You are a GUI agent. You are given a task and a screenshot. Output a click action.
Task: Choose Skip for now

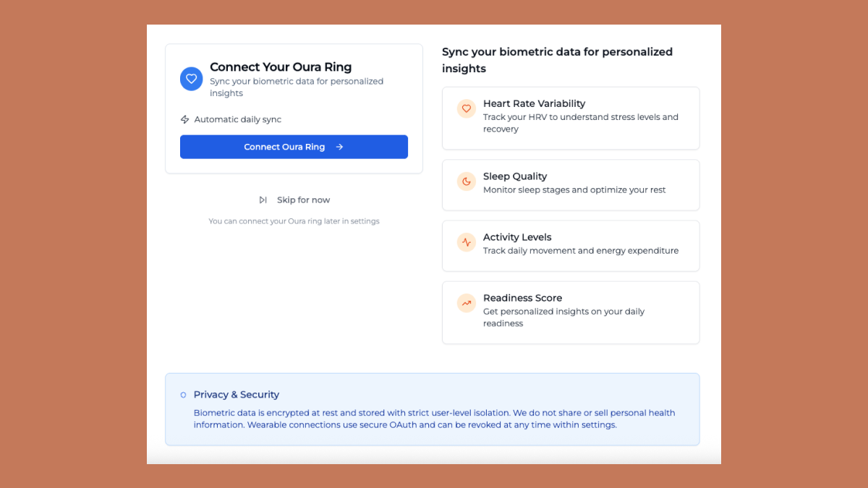303,200
